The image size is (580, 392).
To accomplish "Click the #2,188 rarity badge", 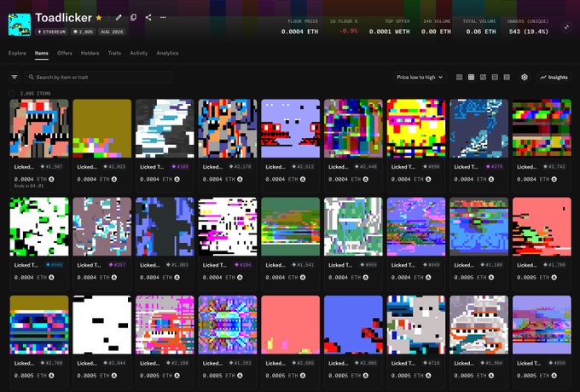I will (x=177, y=363).
